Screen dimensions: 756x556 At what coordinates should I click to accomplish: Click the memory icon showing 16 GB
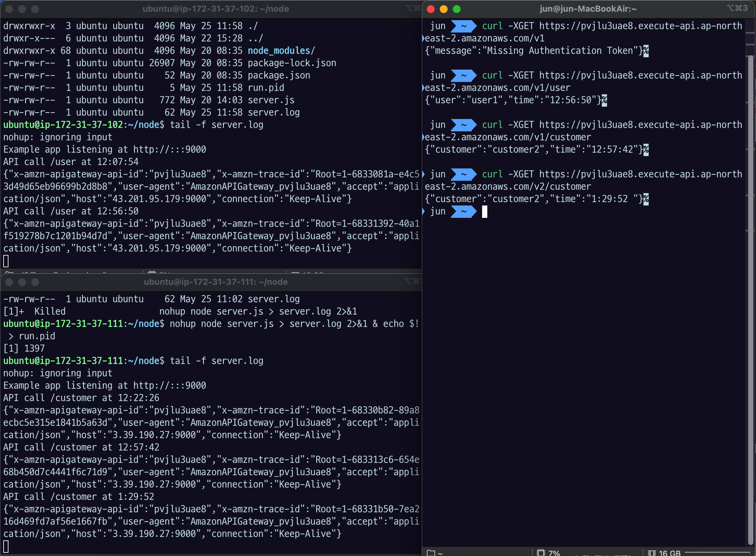(x=652, y=553)
